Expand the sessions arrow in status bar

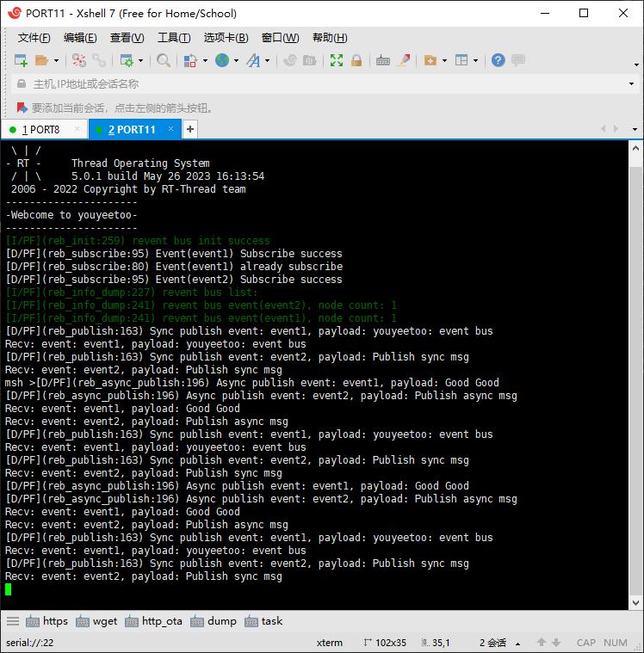pyautogui.click(x=517, y=644)
